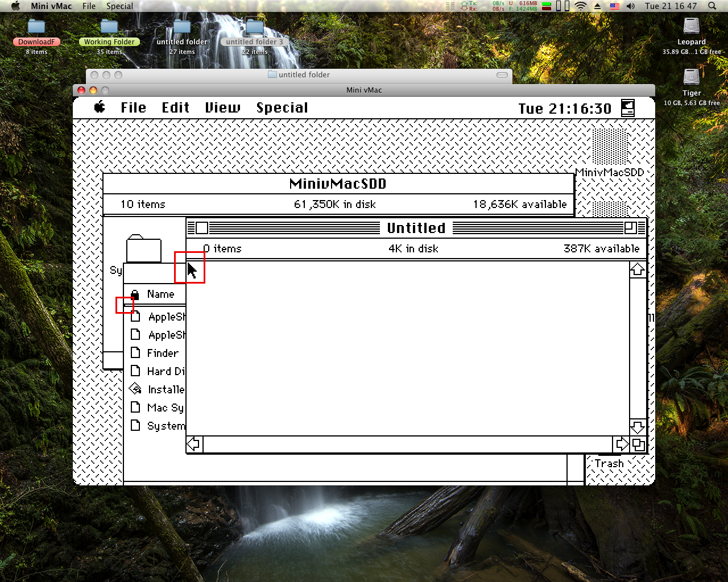The height and width of the screenshot is (582, 728).
Task: Click the close box of Untitled window
Action: point(202,228)
